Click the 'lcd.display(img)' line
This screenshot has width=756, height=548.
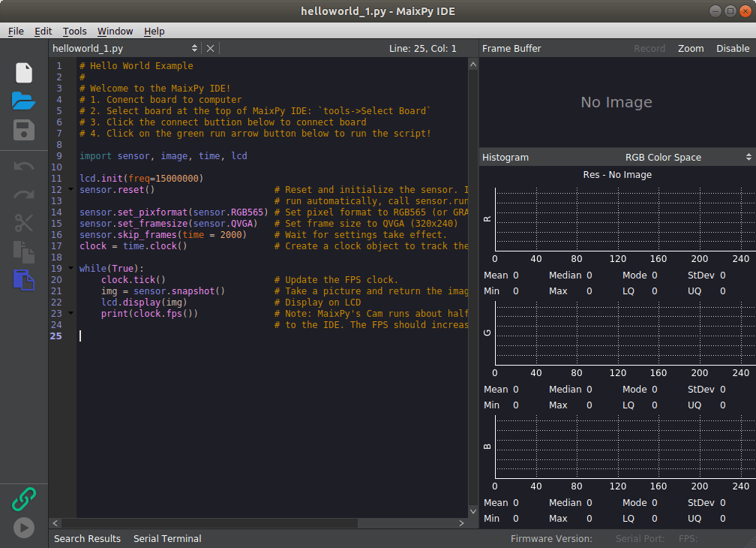[x=144, y=303]
